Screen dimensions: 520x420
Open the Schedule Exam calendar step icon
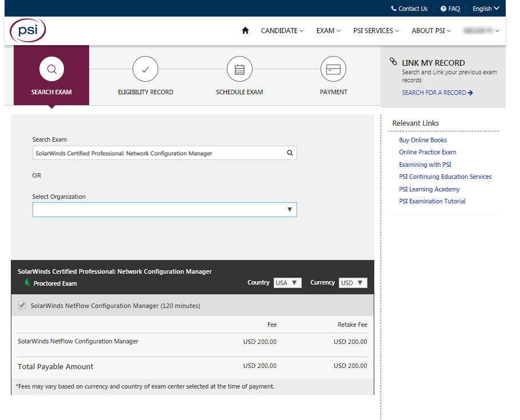coord(239,69)
